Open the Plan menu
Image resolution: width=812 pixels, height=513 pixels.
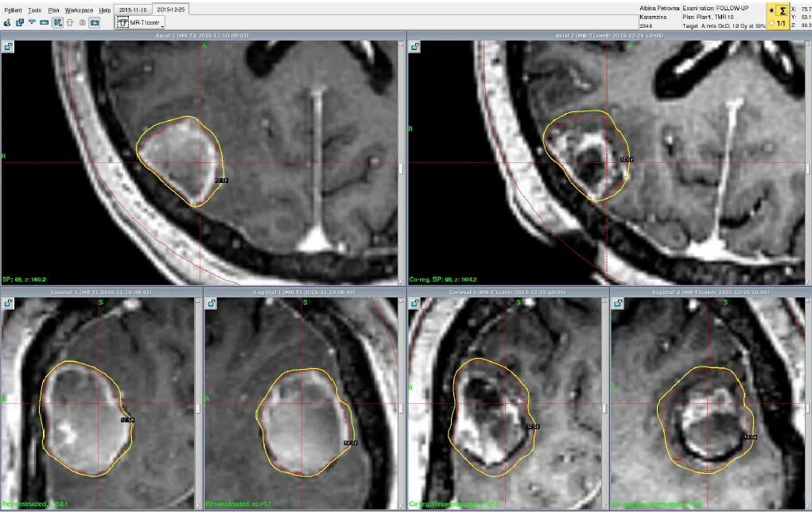coord(53,10)
